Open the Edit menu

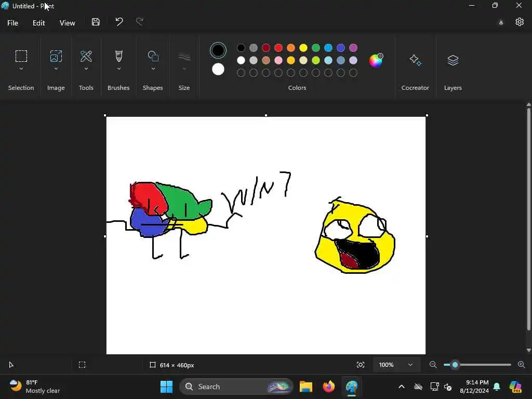point(38,23)
